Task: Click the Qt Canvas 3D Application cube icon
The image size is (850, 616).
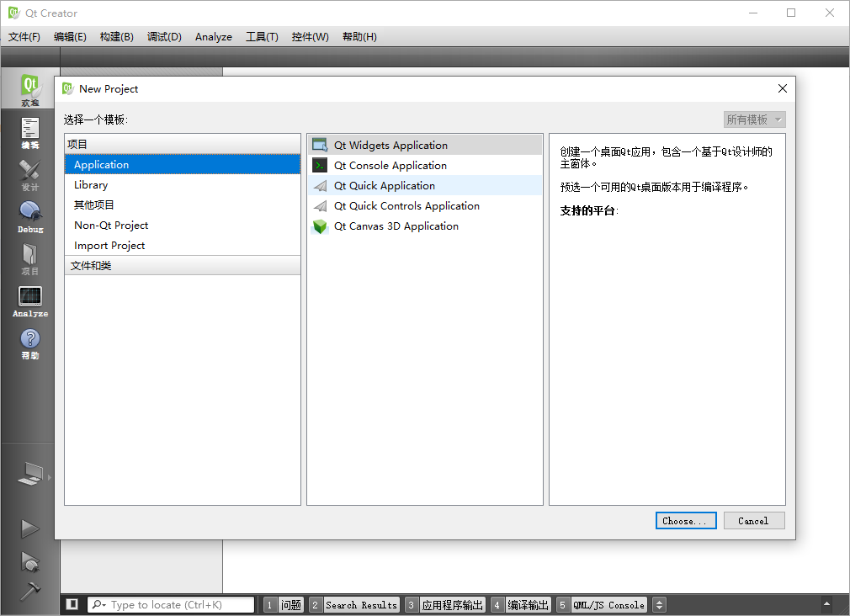Action: tap(320, 226)
